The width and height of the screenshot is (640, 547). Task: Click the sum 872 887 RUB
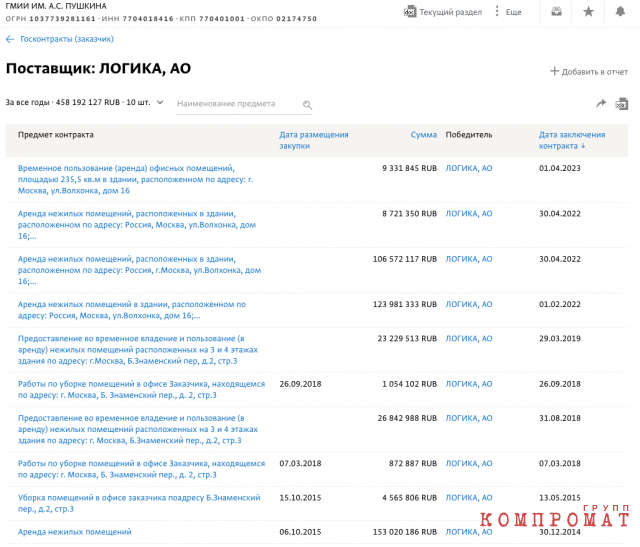(x=413, y=463)
